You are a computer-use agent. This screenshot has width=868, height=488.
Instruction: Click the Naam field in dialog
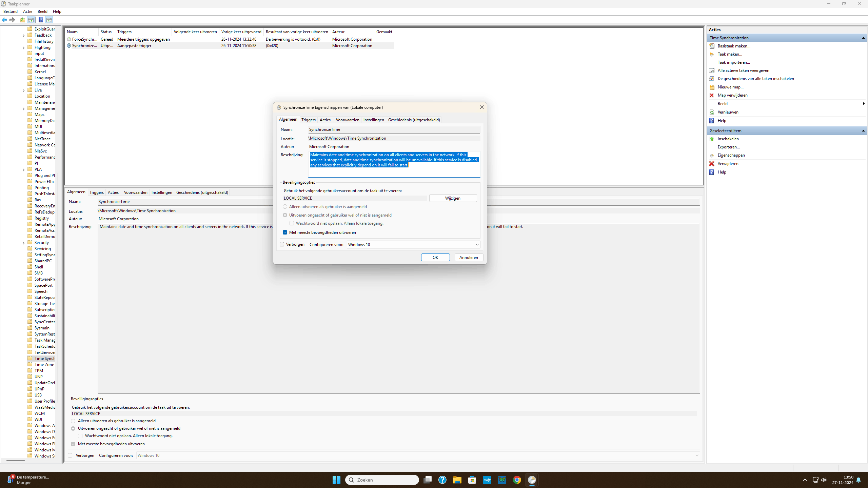coord(394,129)
